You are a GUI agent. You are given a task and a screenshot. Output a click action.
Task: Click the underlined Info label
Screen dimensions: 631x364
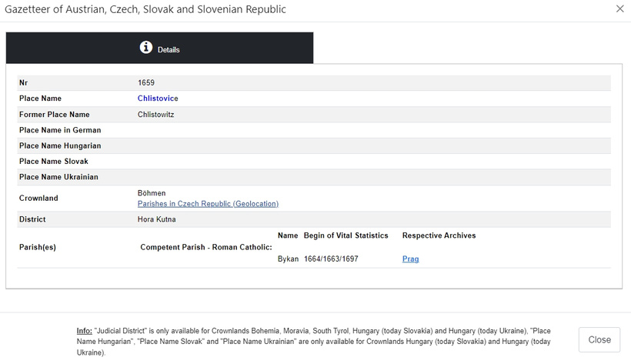85,331
